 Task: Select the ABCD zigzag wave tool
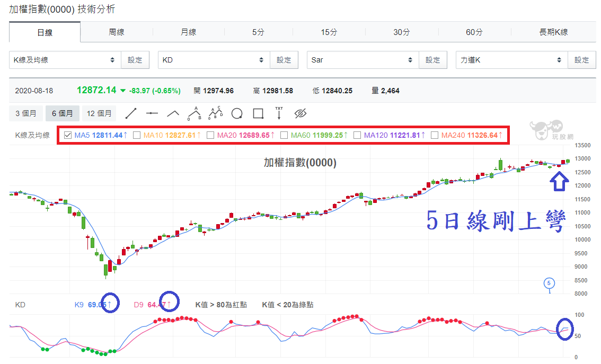click(x=215, y=113)
